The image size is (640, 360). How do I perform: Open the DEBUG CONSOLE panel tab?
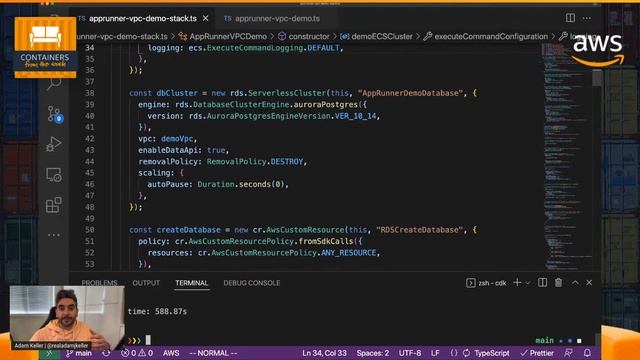pos(251,283)
